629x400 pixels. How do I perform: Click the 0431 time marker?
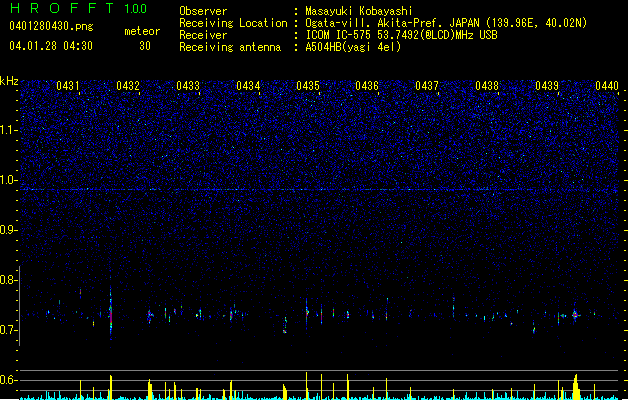click(x=68, y=85)
